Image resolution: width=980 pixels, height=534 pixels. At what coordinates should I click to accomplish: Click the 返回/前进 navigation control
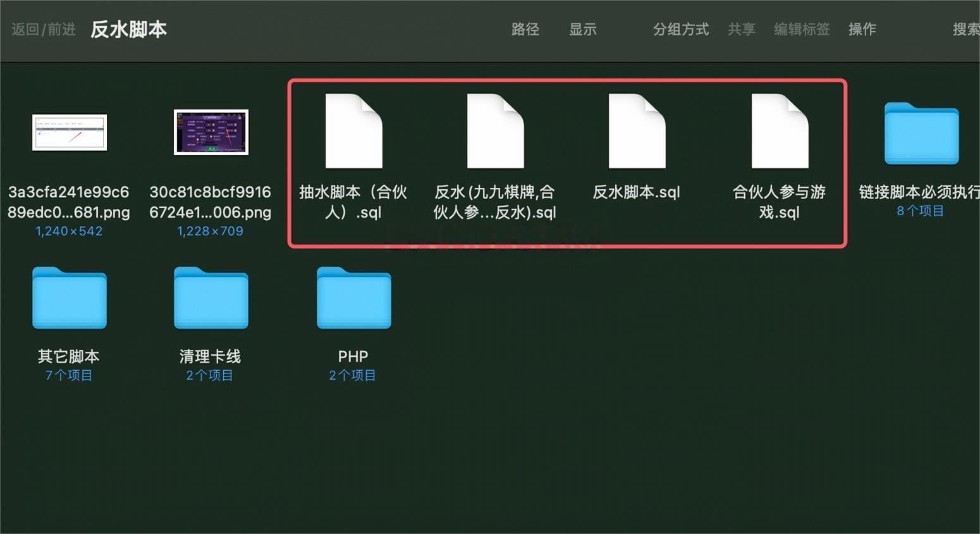[44, 29]
